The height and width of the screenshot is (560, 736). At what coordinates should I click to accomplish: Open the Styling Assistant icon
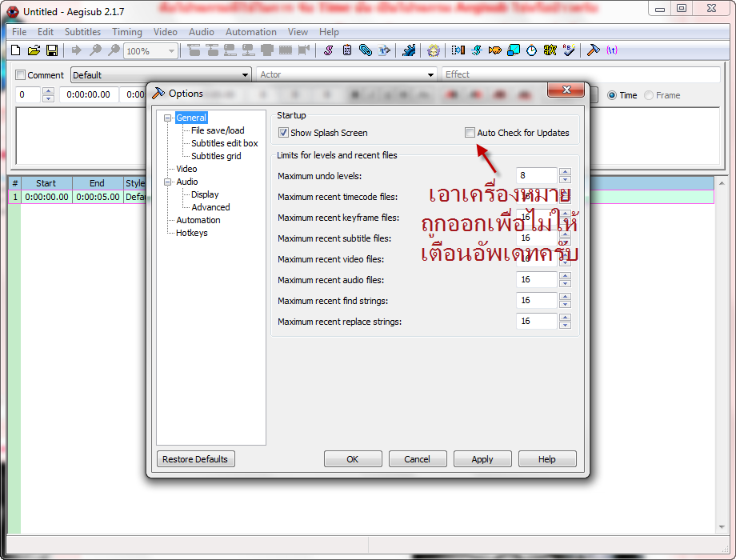click(477, 50)
